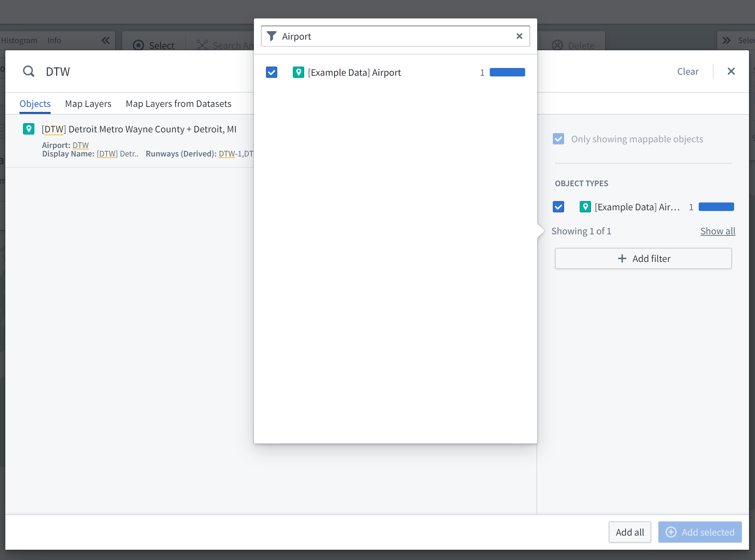Toggle the Example Data Airport checkbox on
The width and height of the screenshot is (755, 560).
[x=271, y=72]
